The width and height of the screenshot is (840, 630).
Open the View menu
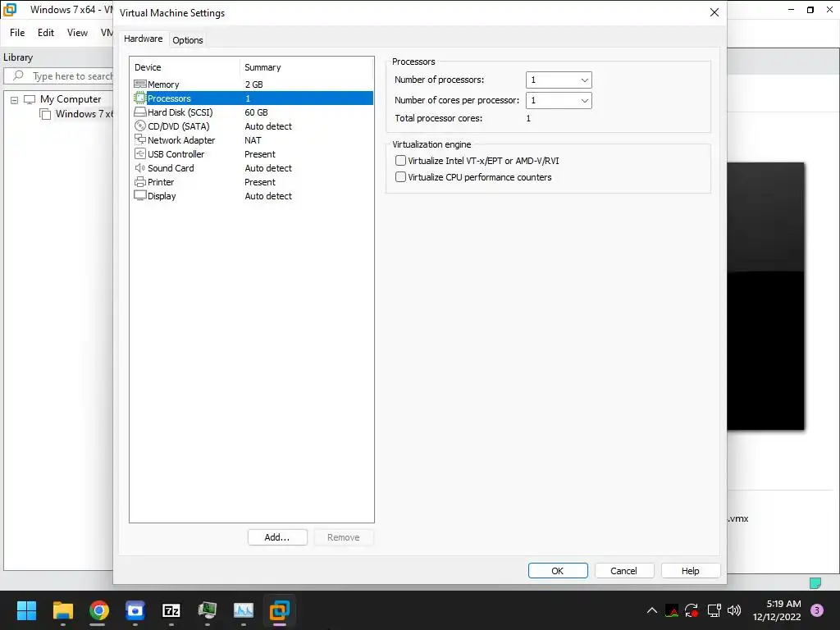point(77,33)
